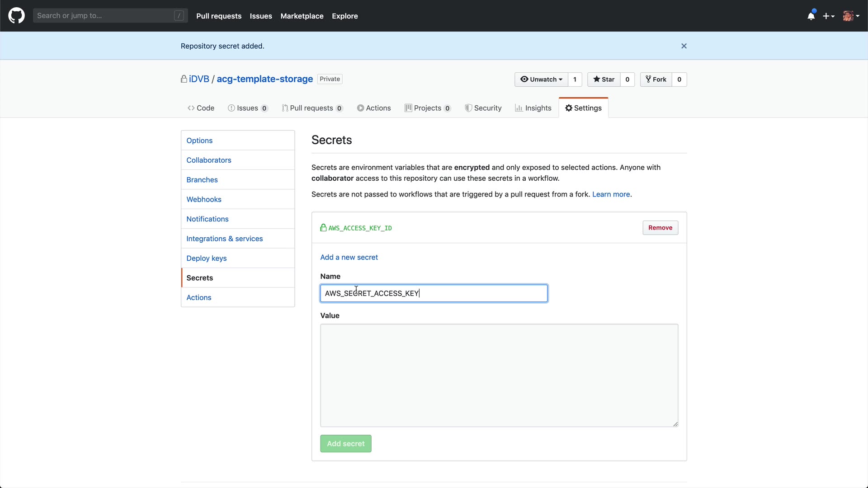Open the Insights tab
The height and width of the screenshot is (488, 868).
tap(533, 108)
